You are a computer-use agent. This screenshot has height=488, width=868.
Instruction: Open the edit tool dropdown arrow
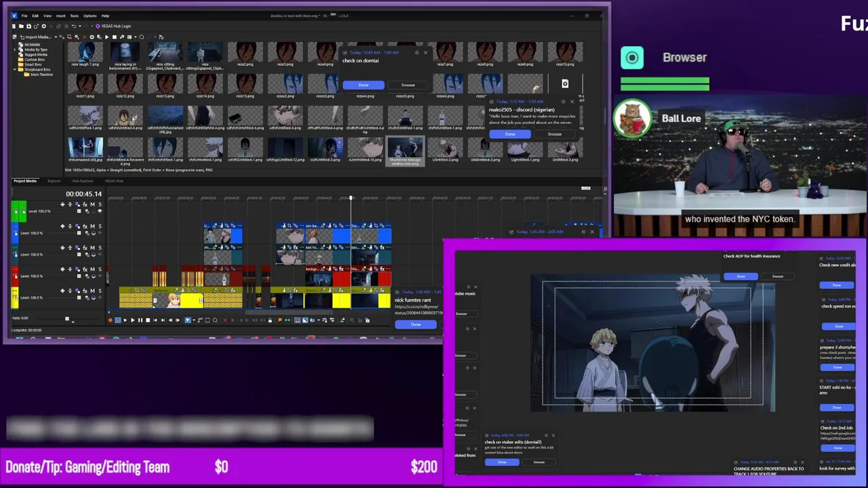pos(194,320)
